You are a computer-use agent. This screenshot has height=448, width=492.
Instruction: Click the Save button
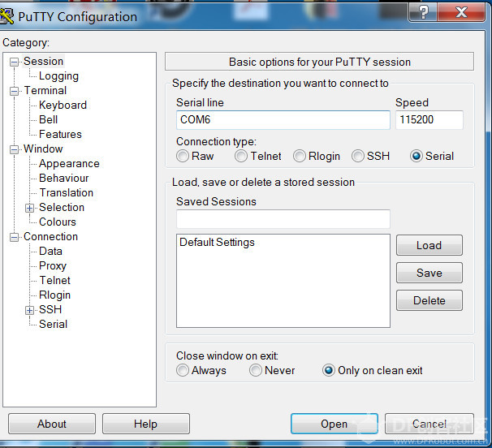coord(429,273)
